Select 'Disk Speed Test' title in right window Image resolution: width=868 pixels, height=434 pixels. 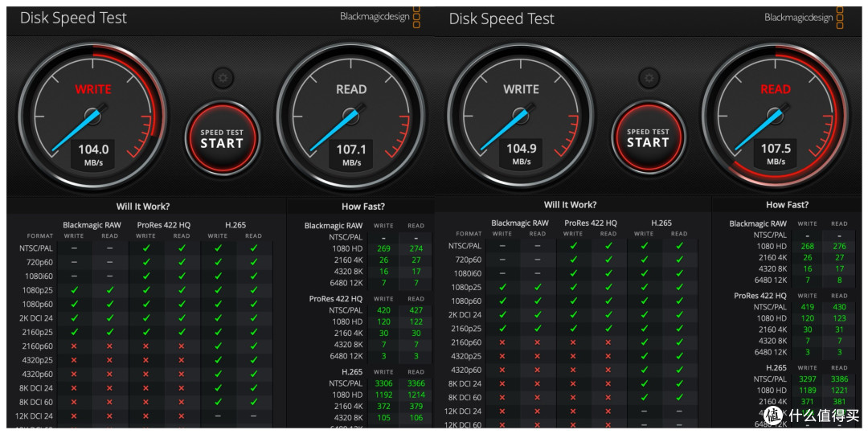(x=502, y=18)
